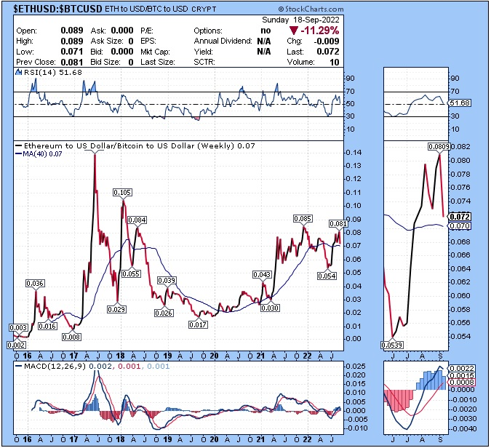491x448 pixels.
Task: Click the Low value 0.071
Action: 72,52
